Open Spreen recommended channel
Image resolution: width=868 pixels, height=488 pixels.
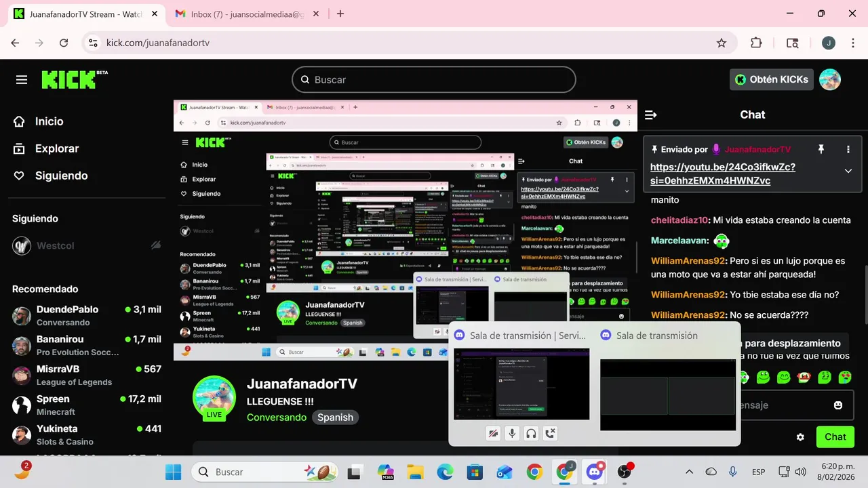click(87, 405)
